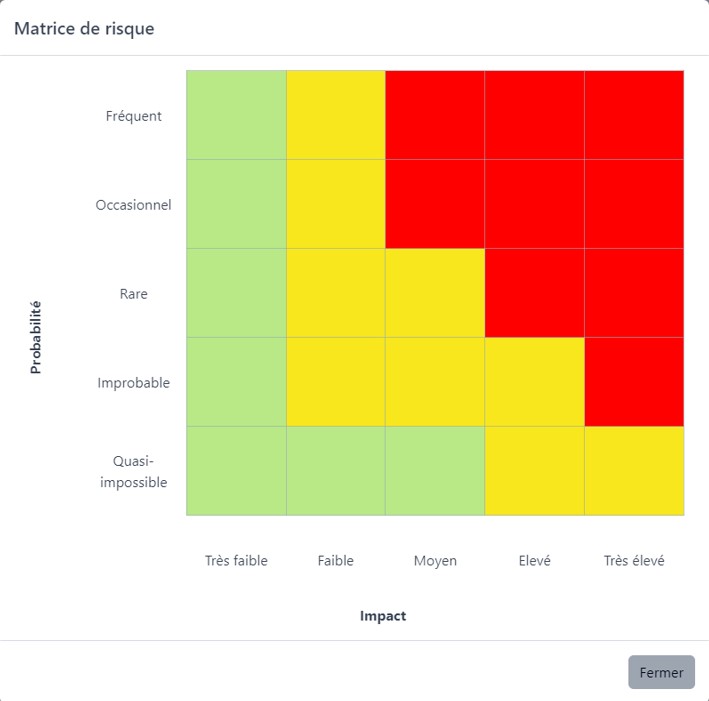Pick the red Improbable / Très élevé cell
This screenshot has width=709, height=701.
pyautogui.click(x=634, y=382)
